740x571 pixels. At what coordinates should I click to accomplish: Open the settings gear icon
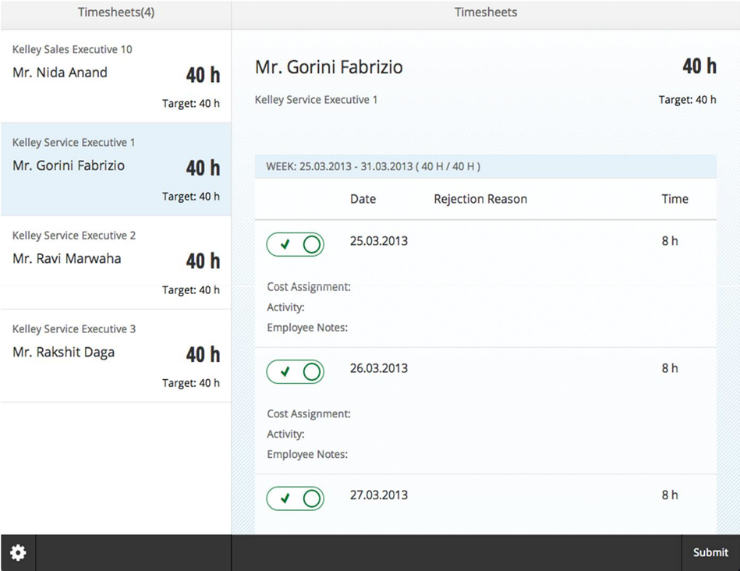pyautogui.click(x=18, y=552)
